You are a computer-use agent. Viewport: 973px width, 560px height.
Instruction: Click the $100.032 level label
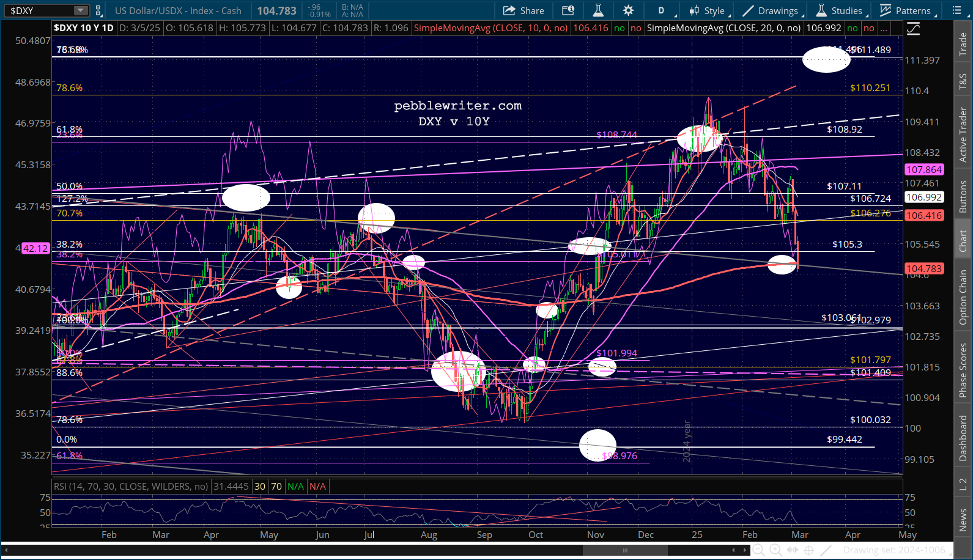pyautogui.click(x=870, y=419)
